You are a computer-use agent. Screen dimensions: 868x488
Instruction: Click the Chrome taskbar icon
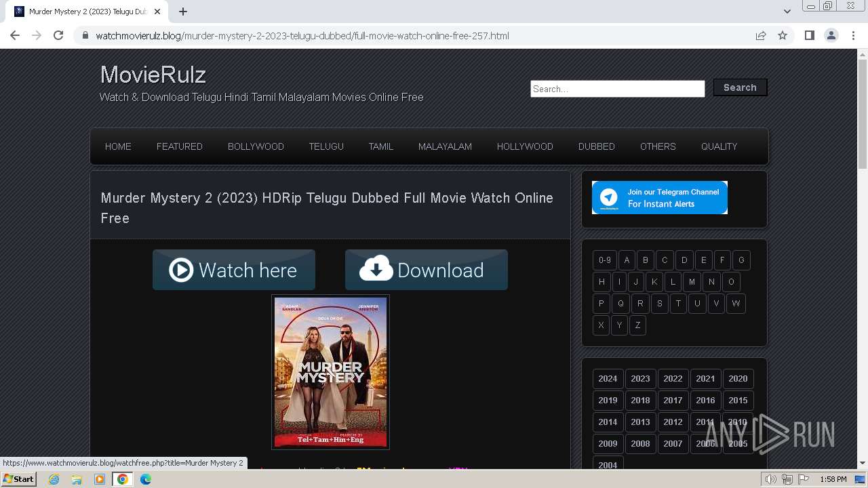[x=123, y=479]
